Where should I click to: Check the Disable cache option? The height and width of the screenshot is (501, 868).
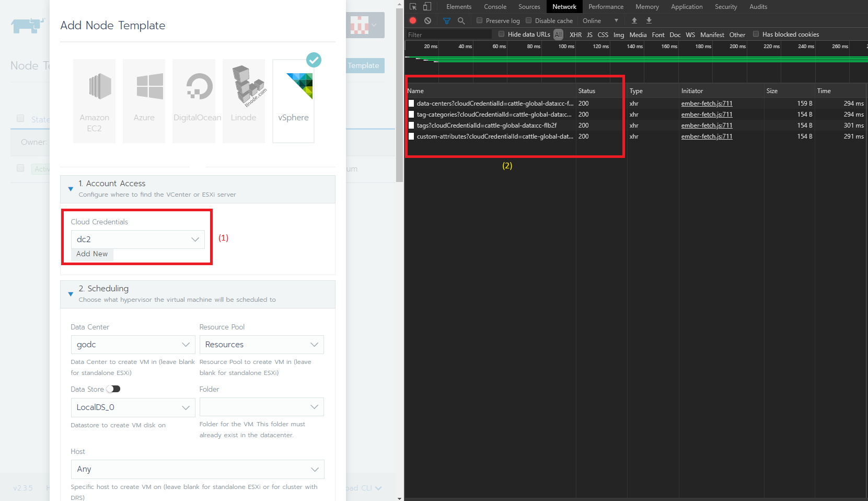[x=528, y=20]
